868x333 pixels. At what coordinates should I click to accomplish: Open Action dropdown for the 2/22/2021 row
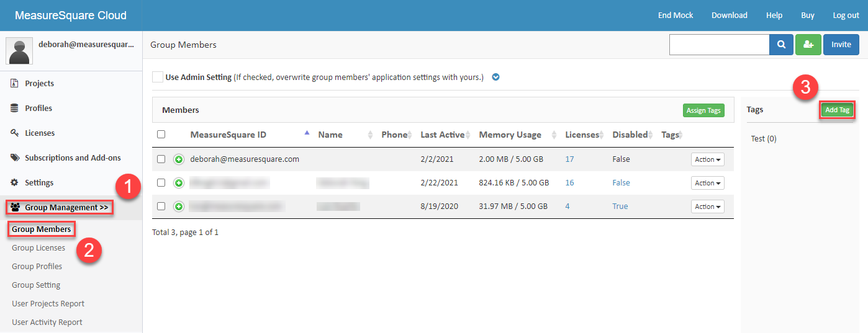point(708,183)
